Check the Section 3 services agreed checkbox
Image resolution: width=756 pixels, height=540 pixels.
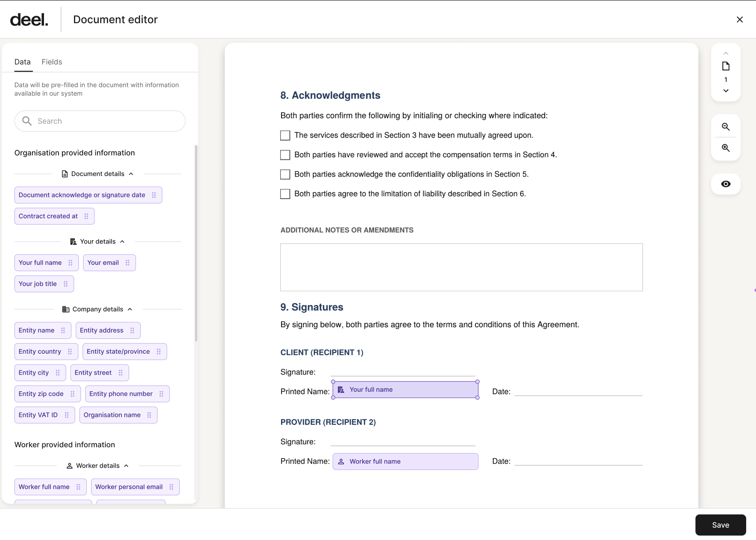pyautogui.click(x=285, y=135)
